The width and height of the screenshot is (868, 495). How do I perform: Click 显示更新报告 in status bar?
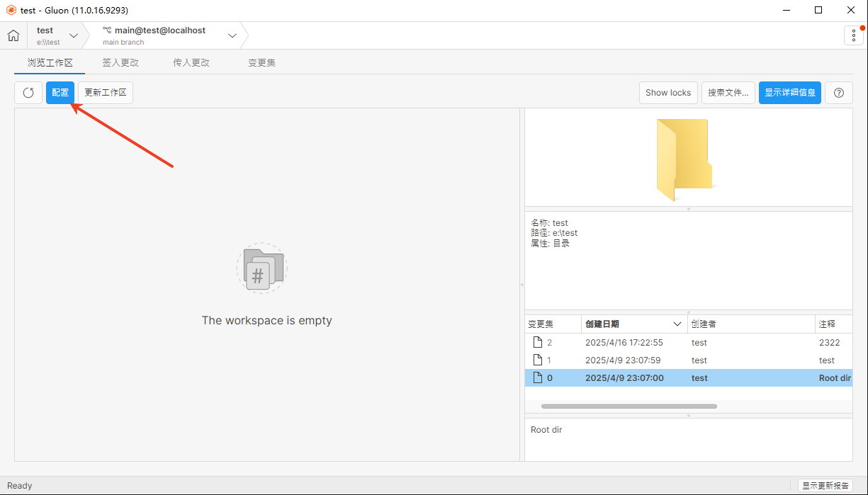(825, 486)
